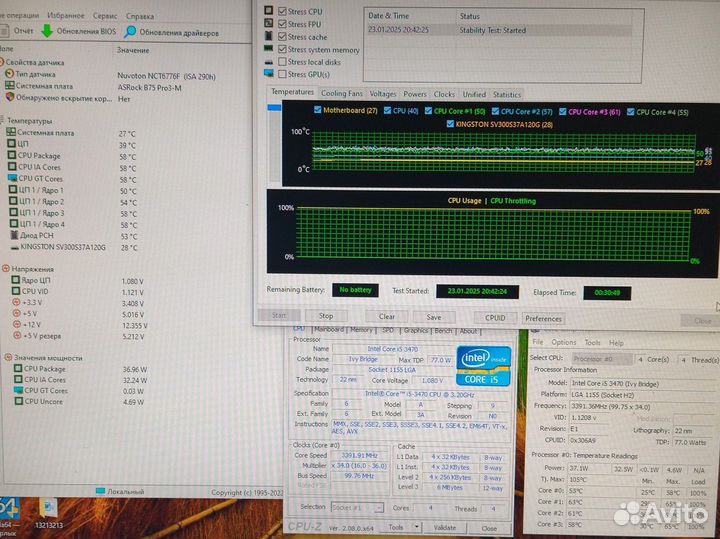Image resolution: width=720 pixels, height=539 pixels.
Task: Click the motherboard icon at Системная плата 27 °C
Action: 11,132
